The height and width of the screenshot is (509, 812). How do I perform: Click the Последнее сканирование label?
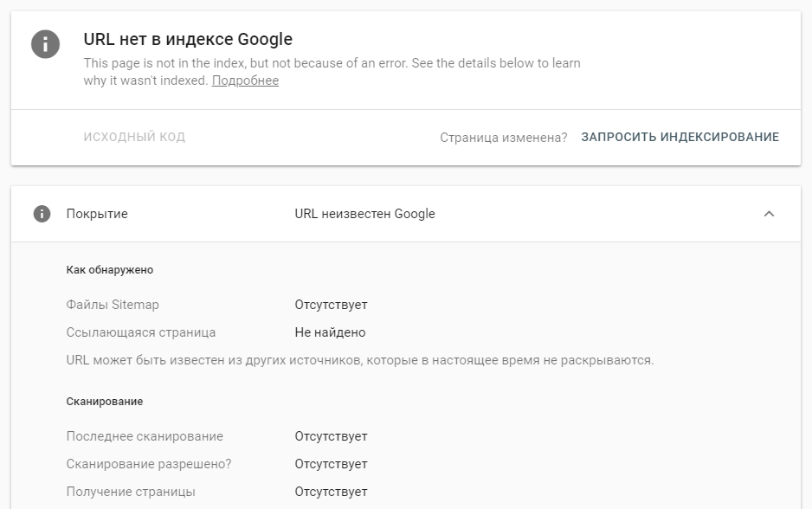[145, 436]
